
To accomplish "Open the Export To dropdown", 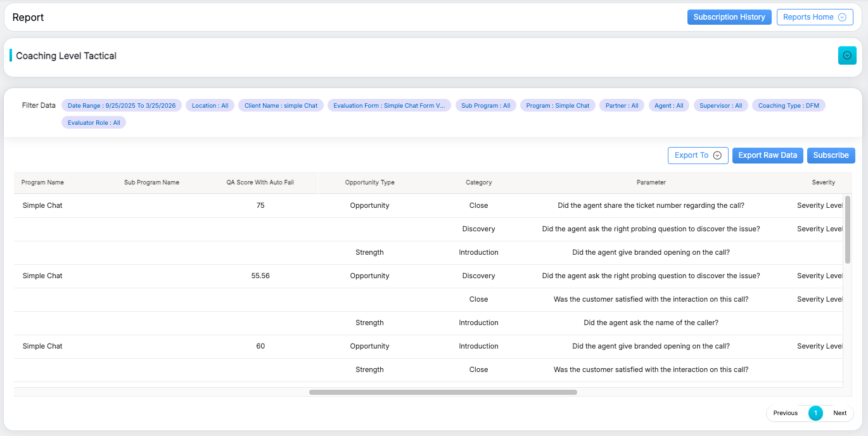I will (x=698, y=155).
